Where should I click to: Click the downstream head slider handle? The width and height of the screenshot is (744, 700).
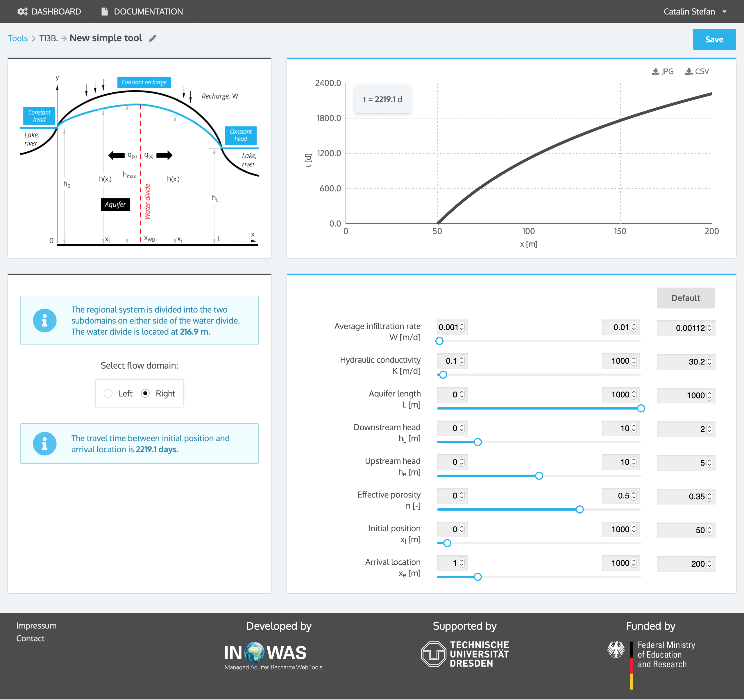pyautogui.click(x=477, y=442)
